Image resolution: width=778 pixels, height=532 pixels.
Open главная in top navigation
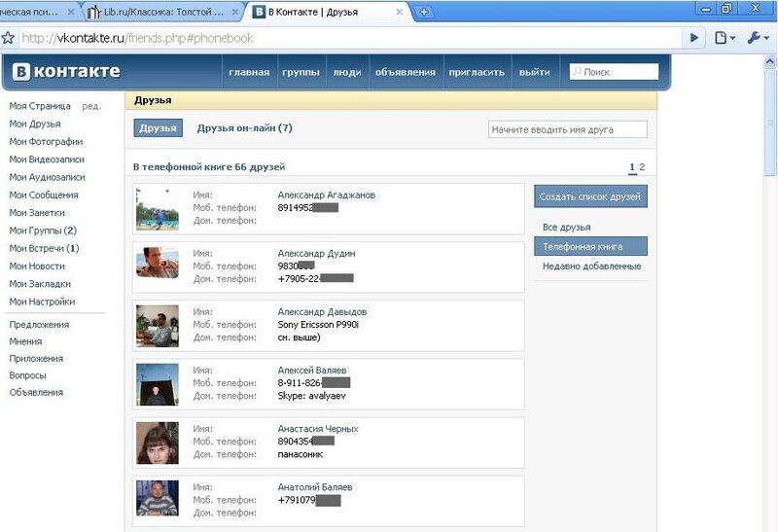point(249,72)
